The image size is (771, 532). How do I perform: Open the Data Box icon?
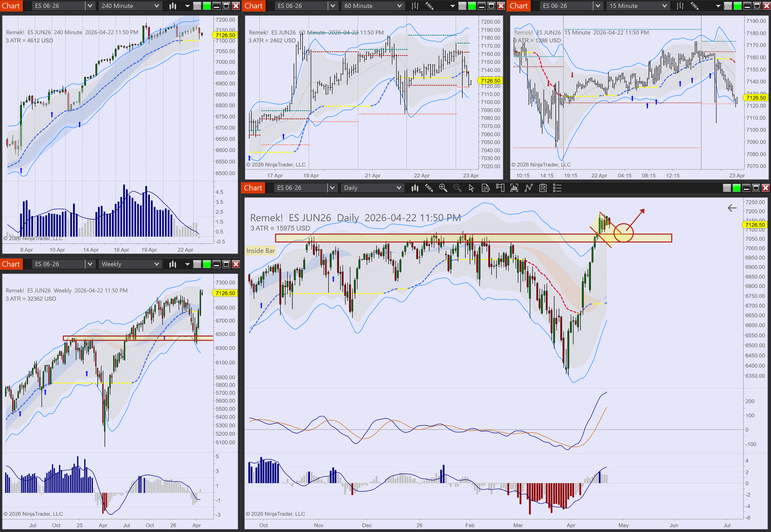(485, 188)
